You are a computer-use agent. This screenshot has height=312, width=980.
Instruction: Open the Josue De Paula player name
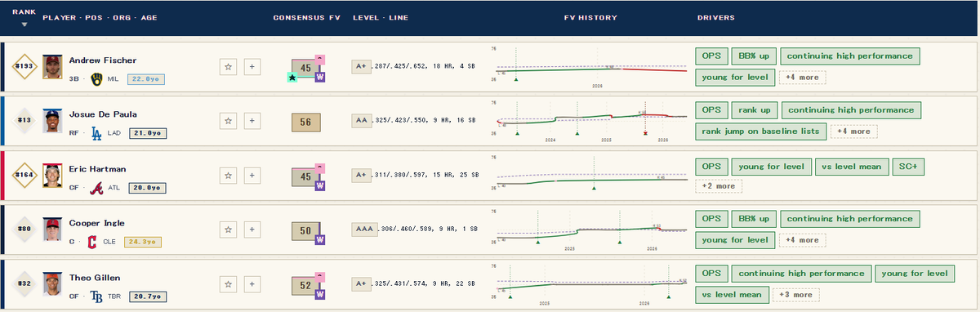[103, 114]
